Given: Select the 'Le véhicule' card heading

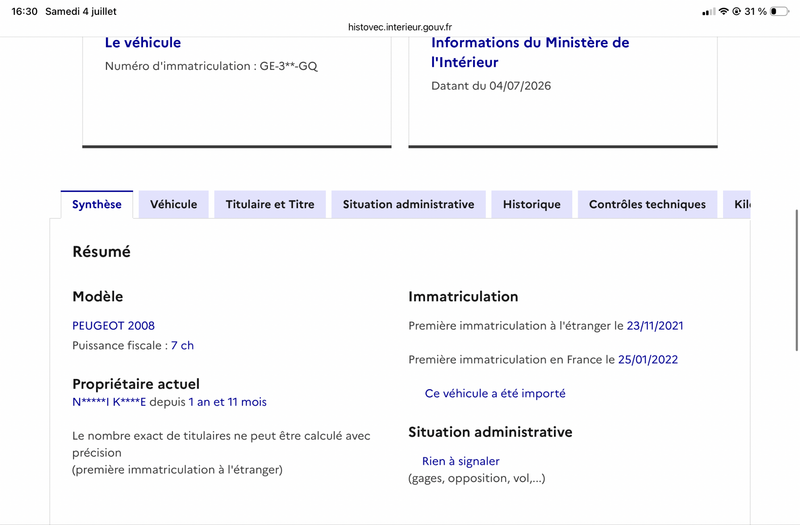Looking at the screenshot, I should pos(143,42).
